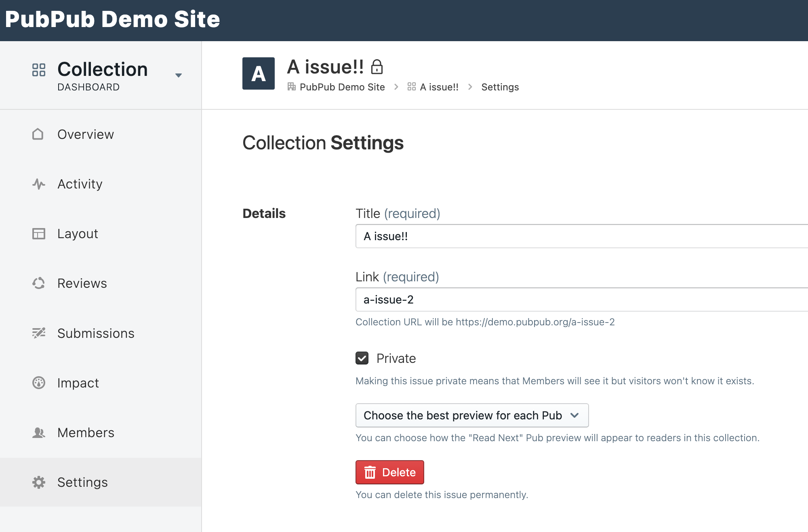808x532 pixels.
Task: Click the PubPub Demo Site breadcrumb link
Action: [342, 87]
